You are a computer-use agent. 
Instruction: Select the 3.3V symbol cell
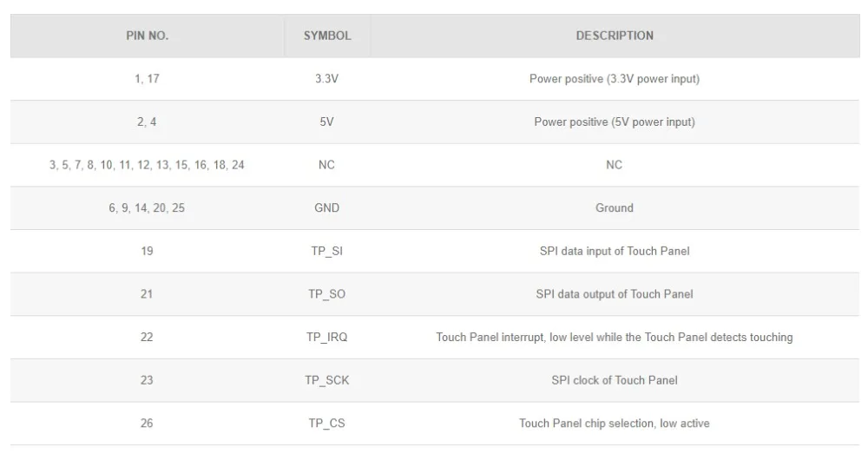327,79
